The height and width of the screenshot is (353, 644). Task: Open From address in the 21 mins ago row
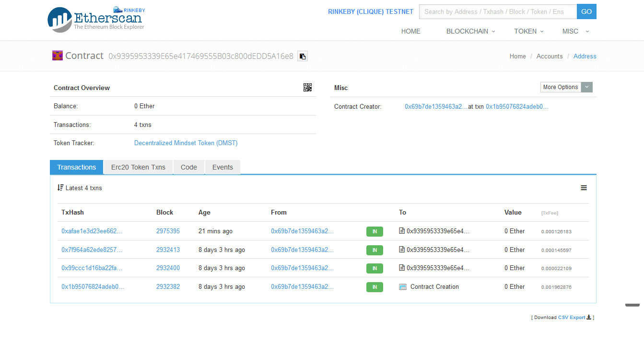(302, 231)
